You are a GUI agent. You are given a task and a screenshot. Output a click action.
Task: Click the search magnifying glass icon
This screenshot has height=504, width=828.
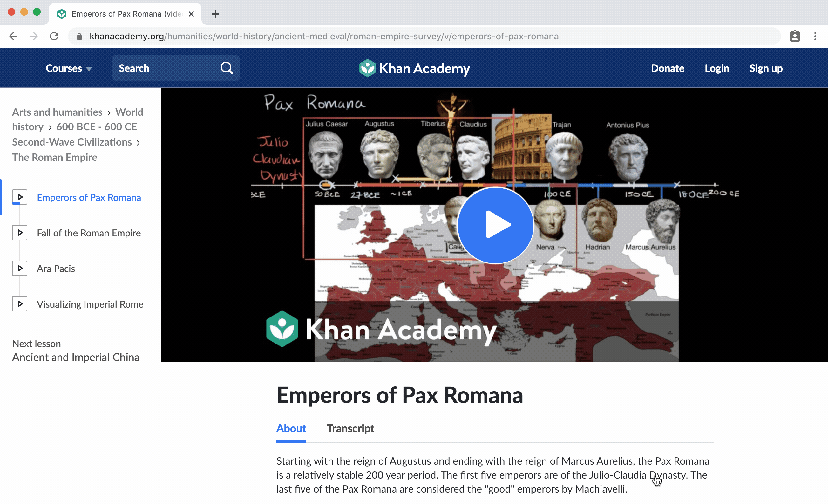tap(227, 68)
